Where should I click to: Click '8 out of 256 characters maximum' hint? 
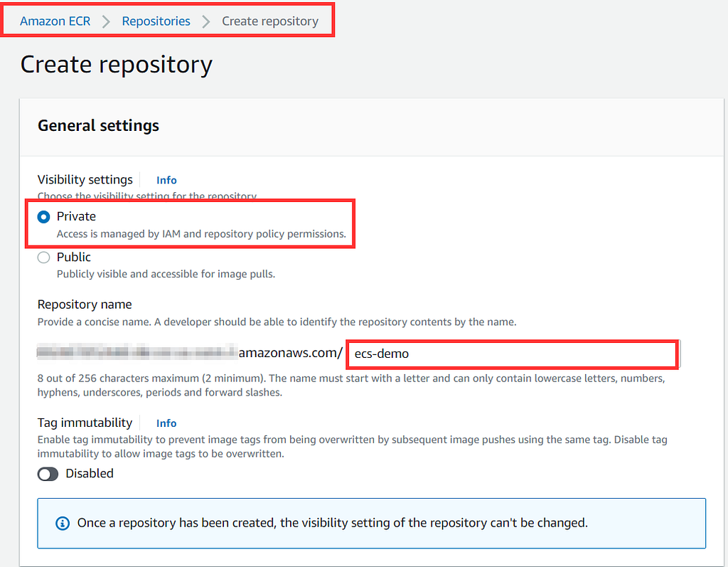351,386
